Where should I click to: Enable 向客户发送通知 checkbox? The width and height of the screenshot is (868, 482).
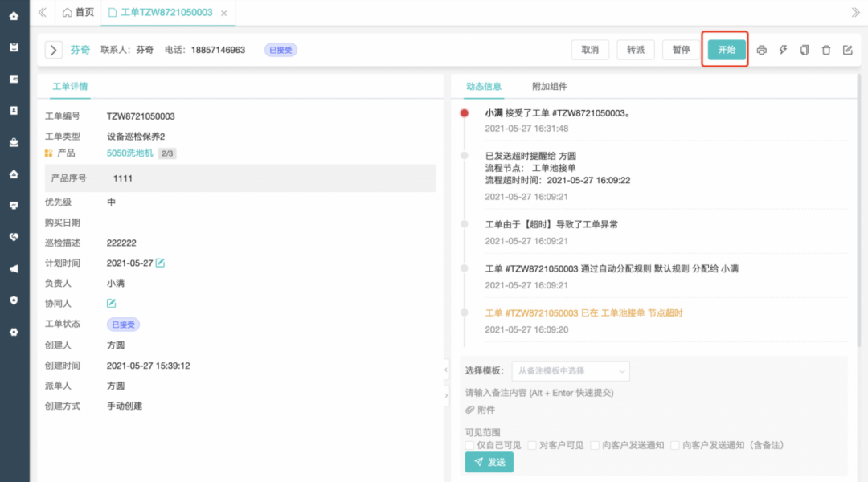pos(594,444)
